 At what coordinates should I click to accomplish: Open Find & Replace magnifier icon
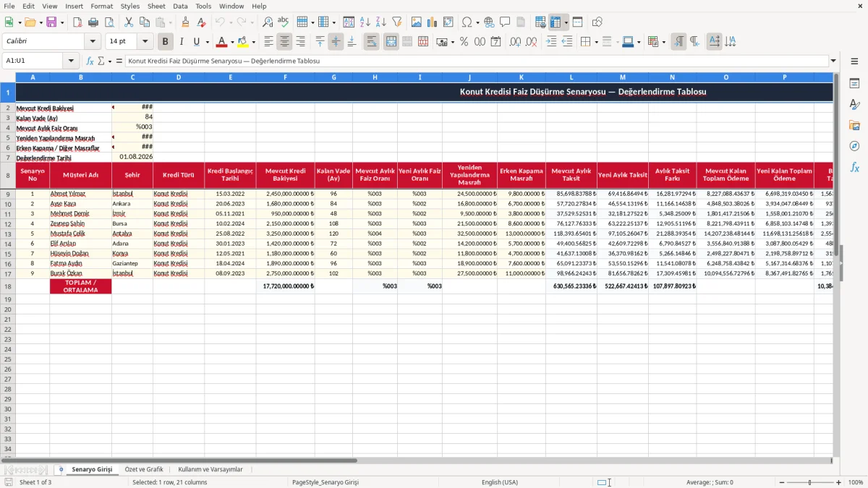click(x=267, y=22)
